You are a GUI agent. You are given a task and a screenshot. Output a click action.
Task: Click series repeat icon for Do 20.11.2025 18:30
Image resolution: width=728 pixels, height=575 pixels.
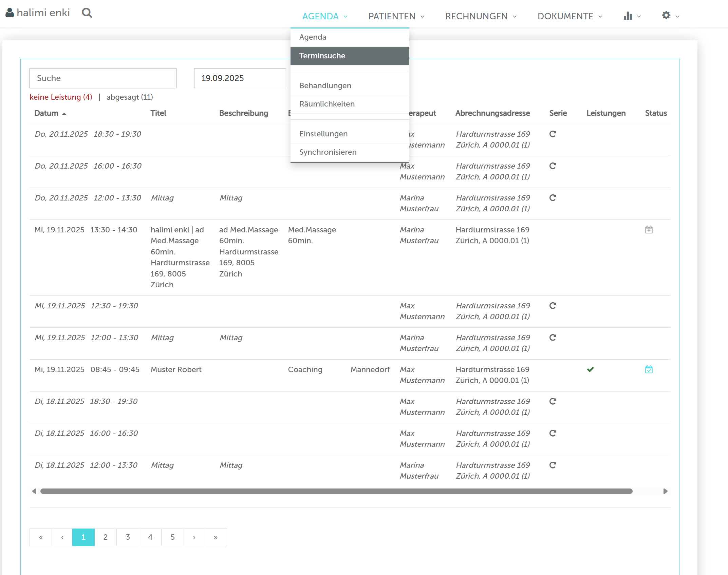pyautogui.click(x=553, y=134)
